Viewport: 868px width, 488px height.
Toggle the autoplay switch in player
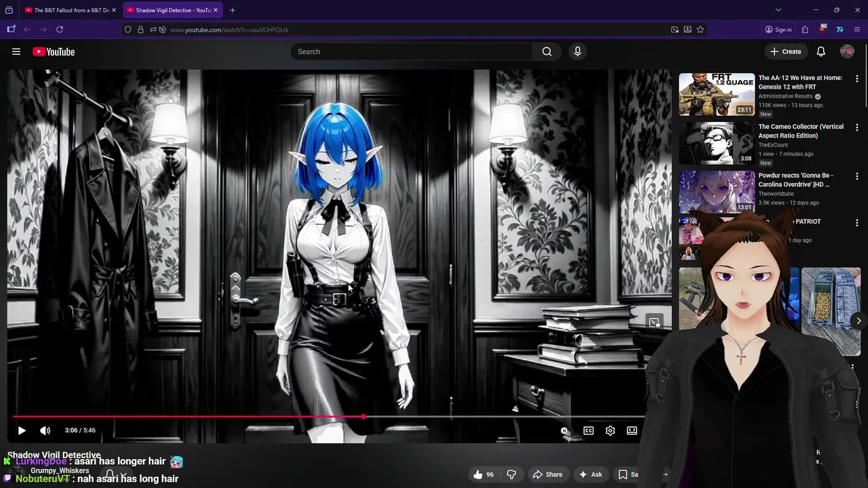[x=564, y=430]
